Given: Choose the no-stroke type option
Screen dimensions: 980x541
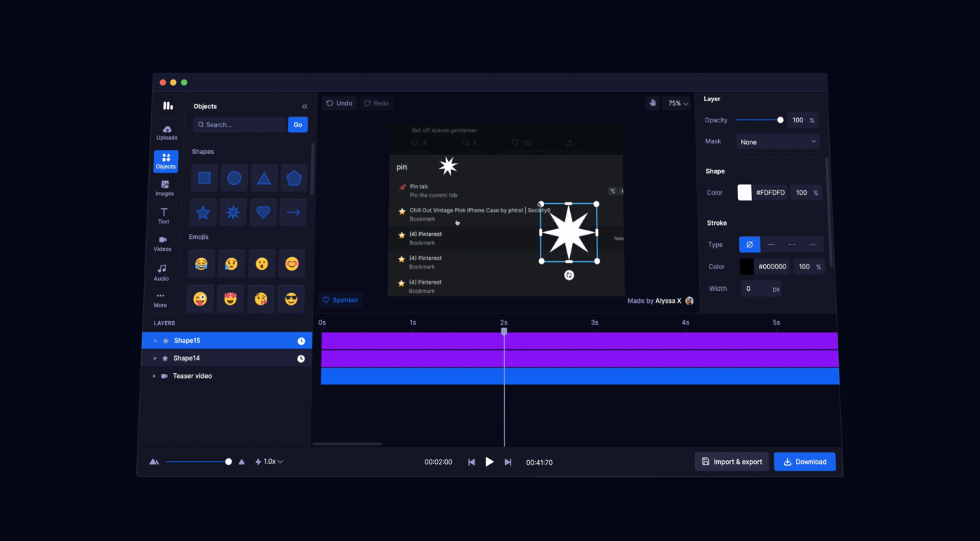Looking at the screenshot, I should click(x=749, y=245).
